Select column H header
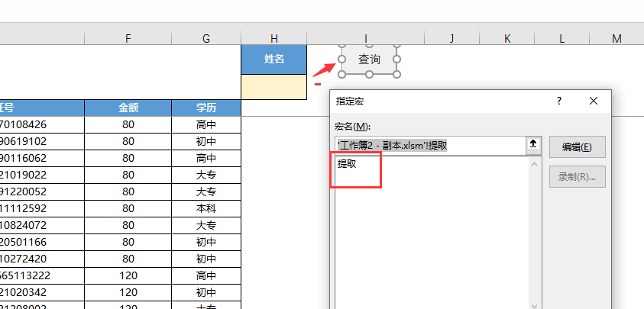Screen dimensions: 644x309 pos(274,39)
